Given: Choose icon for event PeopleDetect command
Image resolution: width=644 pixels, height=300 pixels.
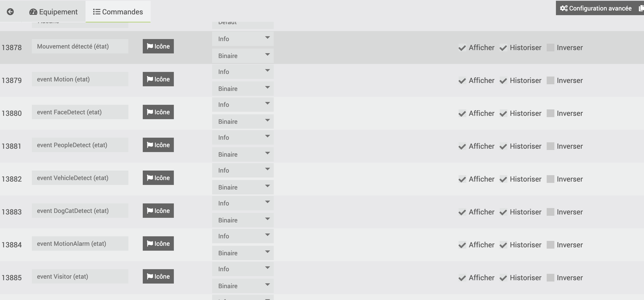Looking at the screenshot, I should (x=158, y=145).
